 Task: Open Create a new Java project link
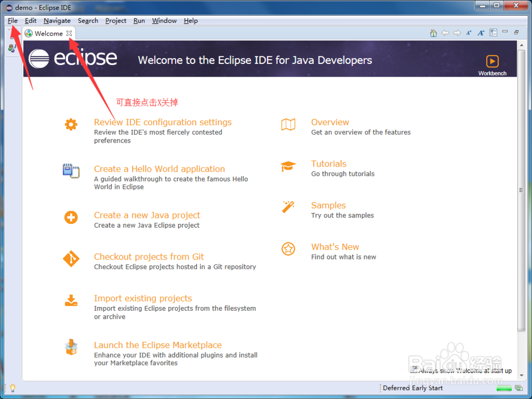[147, 215]
